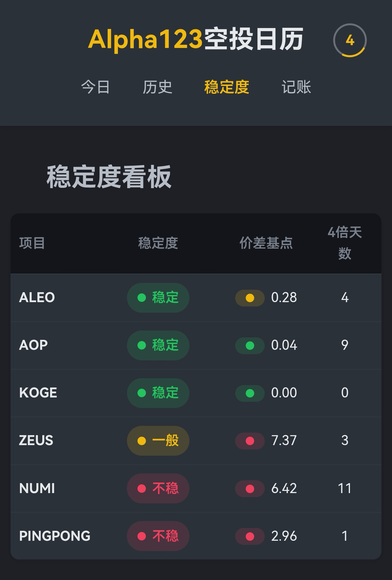
Task: Click the yellow spread indicator beside 0.28
Action: [x=250, y=298]
